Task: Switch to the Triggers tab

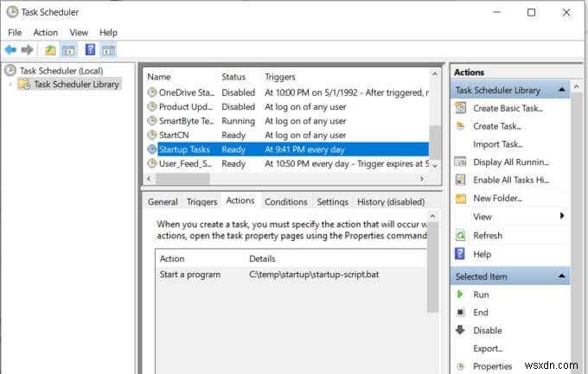Action: click(x=201, y=201)
